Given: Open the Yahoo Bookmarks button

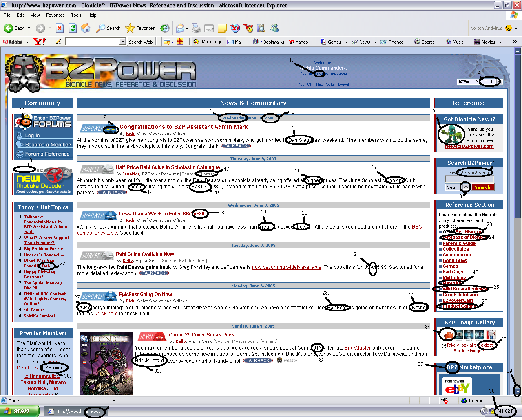Looking at the screenshot, I should [x=268, y=42].
